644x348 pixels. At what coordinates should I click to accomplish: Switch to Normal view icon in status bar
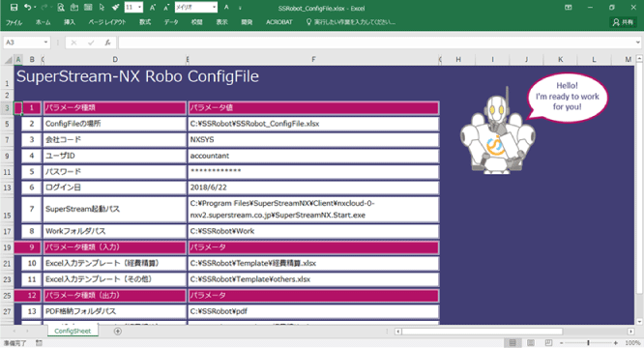512,342
